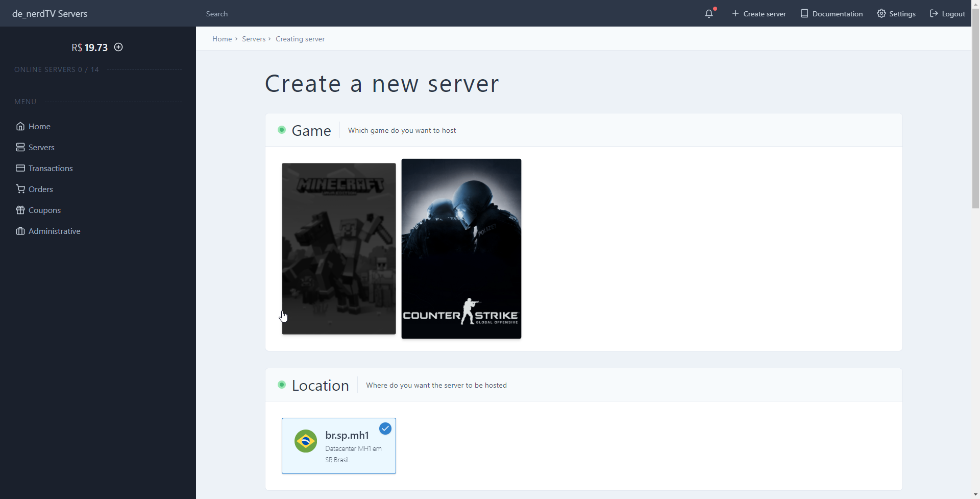Click the page vertical scrollbar thumb
Screen dimensions: 980x499
pyautogui.click(x=975, y=107)
